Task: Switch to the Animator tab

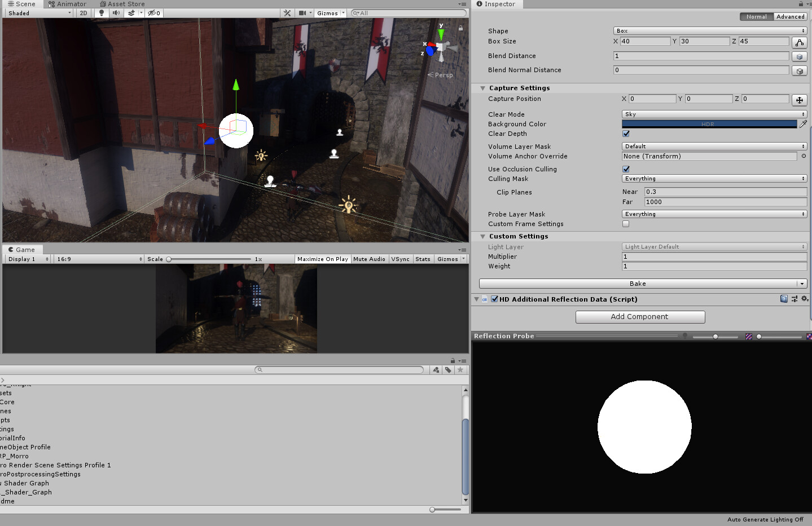Action: (68, 4)
